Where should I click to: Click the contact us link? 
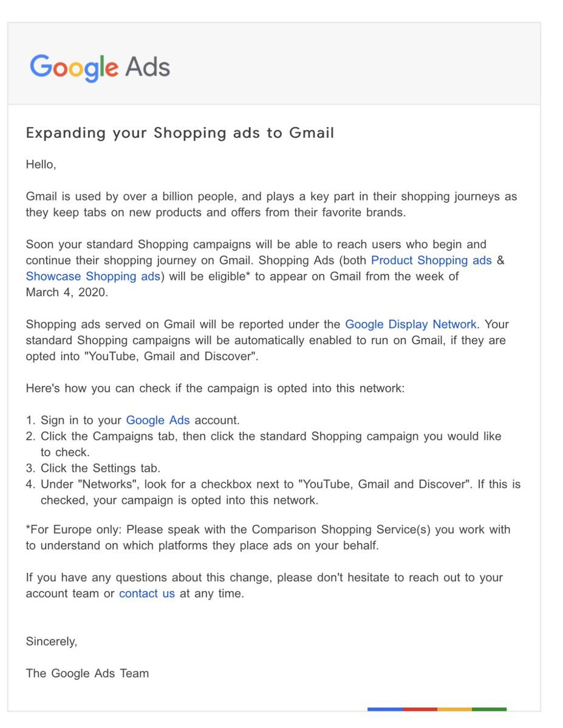click(x=147, y=594)
